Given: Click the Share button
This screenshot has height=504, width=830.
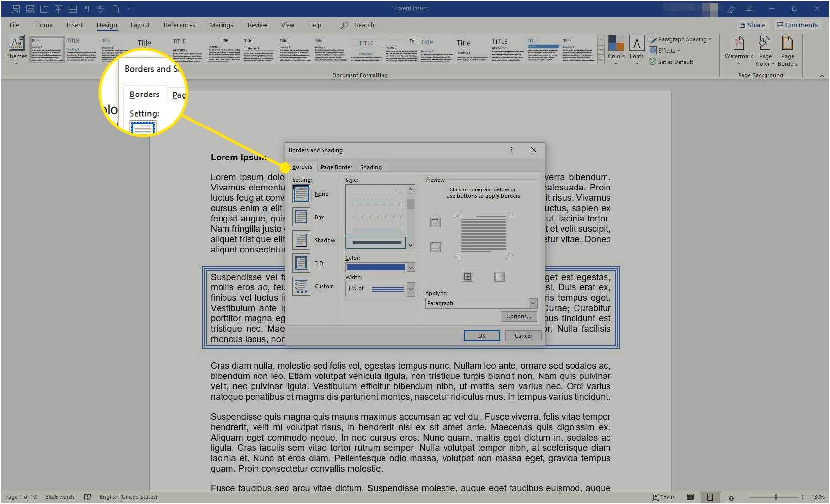Looking at the screenshot, I should pos(752,25).
